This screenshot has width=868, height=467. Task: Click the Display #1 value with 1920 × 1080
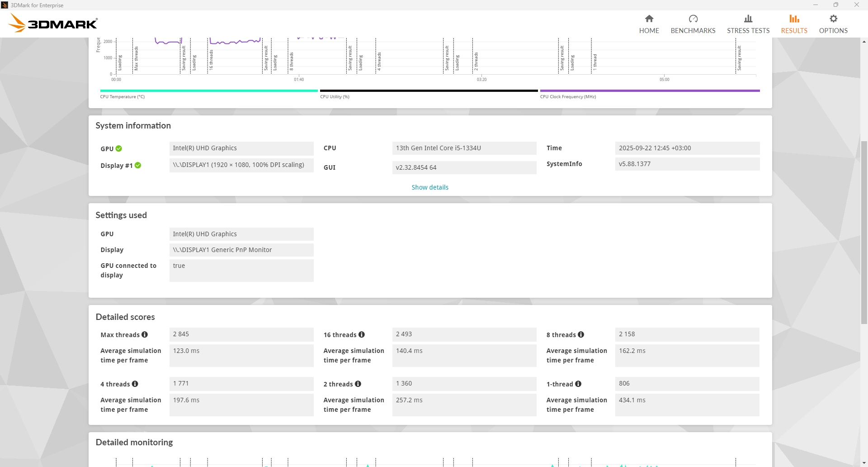point(241,165)
